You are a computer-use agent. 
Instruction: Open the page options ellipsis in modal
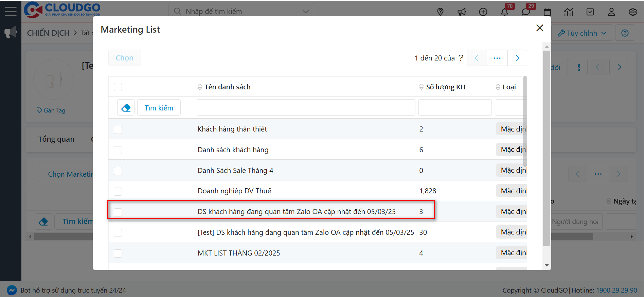pyautogui.click(x=497, y=58)
